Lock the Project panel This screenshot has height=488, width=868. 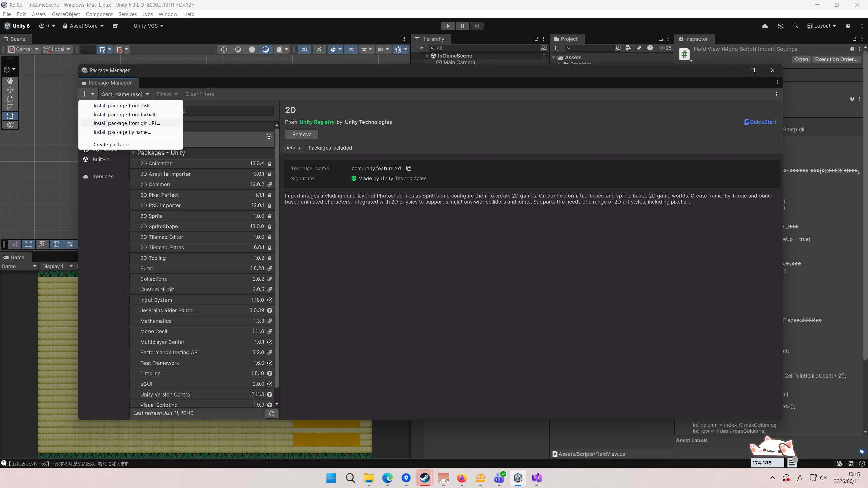pyautogui.click(x=660, y=39)
